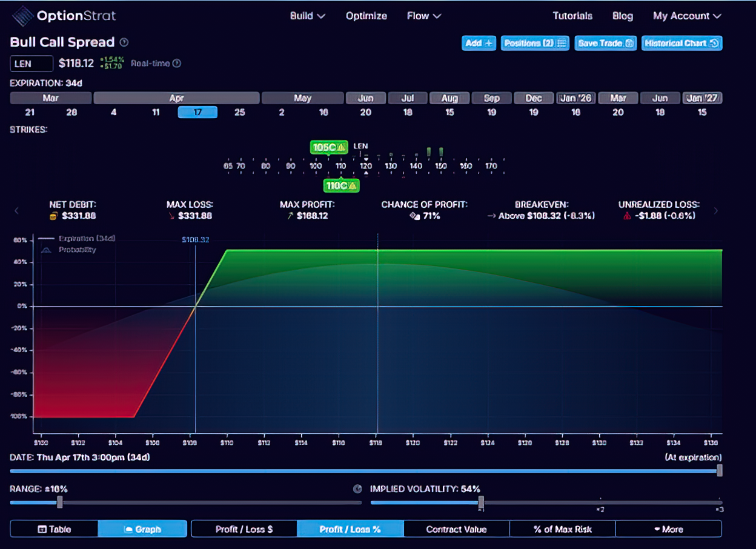Choose expiration date 28 in March
Viewport: 756px width, 549px height.
(71, 112)
